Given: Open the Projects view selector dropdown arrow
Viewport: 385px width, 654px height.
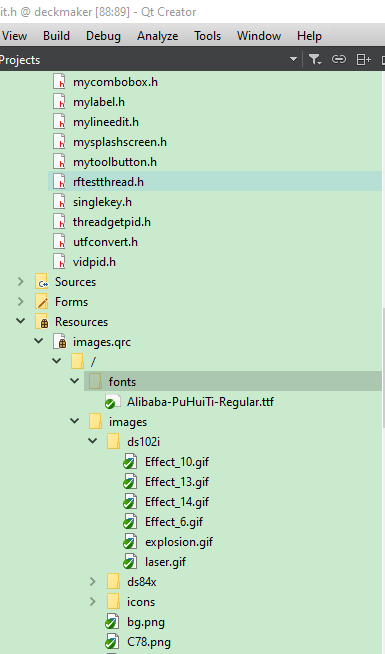Looking at the screenshot, I should 293,59.
